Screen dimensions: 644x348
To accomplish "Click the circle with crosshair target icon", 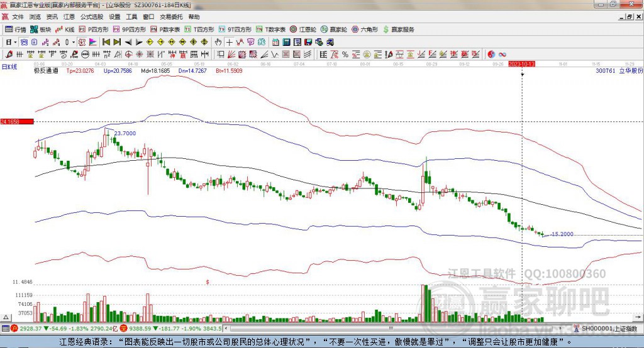I will tap(128, 54).
